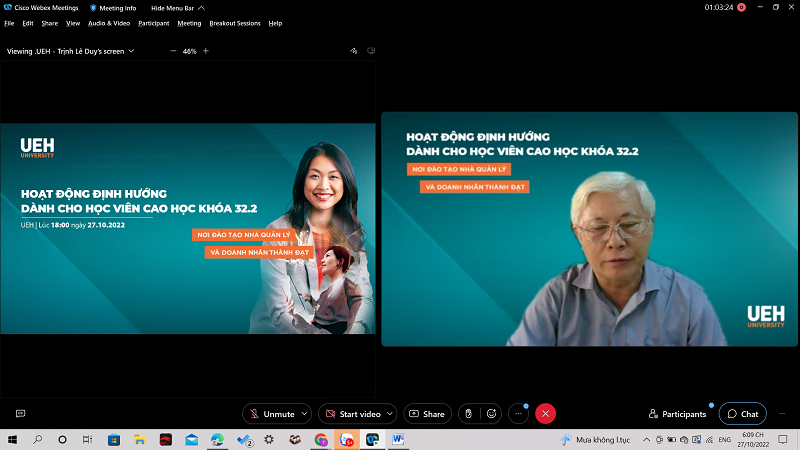800x450 pixels.
Task: Open the Windows notification center
Action: pos(783,440)
